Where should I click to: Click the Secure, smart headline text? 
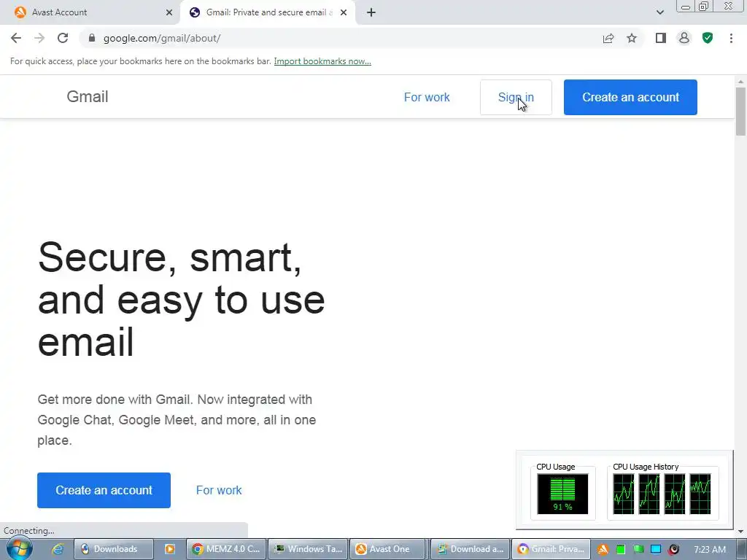(x=181, y=299)
